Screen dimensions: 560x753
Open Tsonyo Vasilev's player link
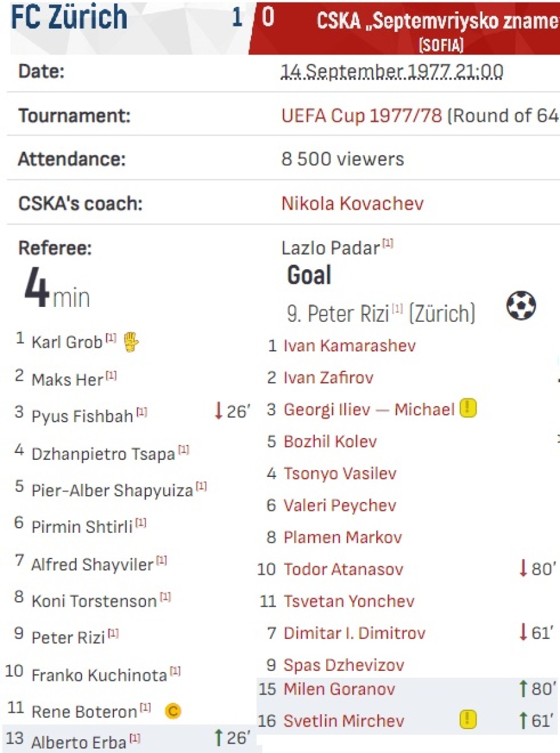click(x=340, y=473)
